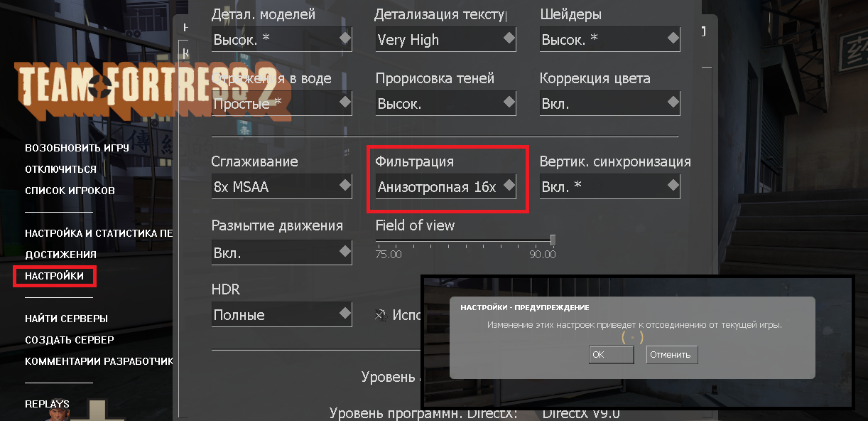Click the diamond arrow on HDR Полные
868x421 pixels.
coord(345,312)
